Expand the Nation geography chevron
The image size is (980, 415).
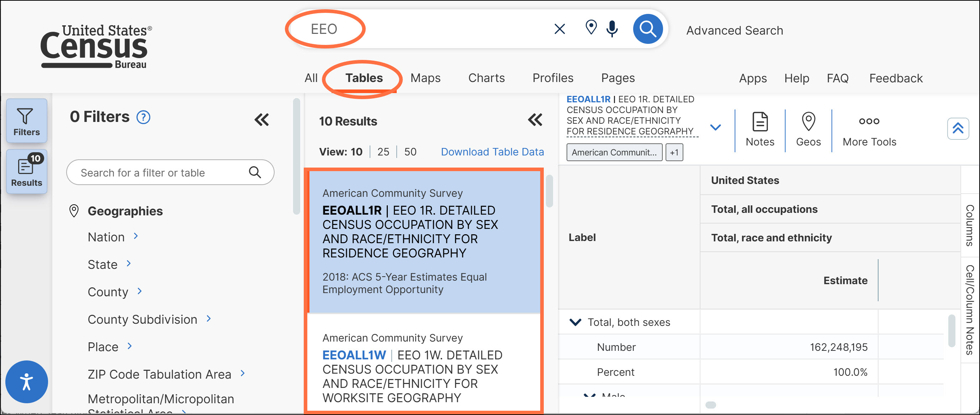pyautogui.click(x=136, y=236)
